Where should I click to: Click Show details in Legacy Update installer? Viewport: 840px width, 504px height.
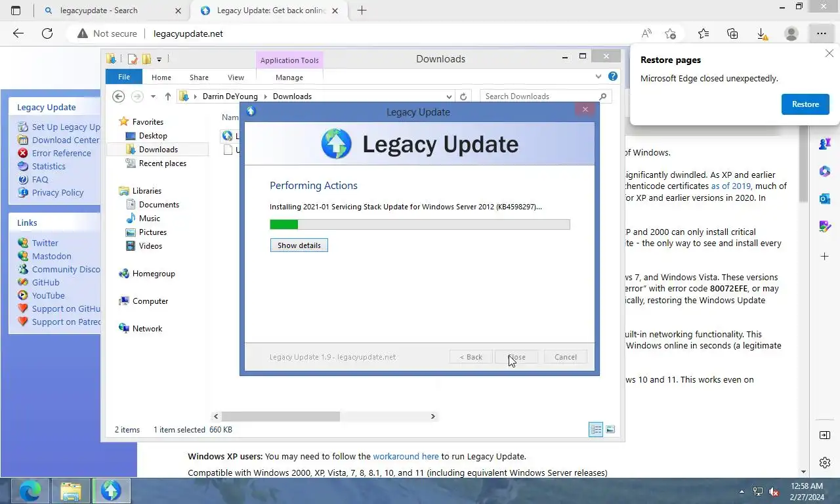tap(299, 245)
